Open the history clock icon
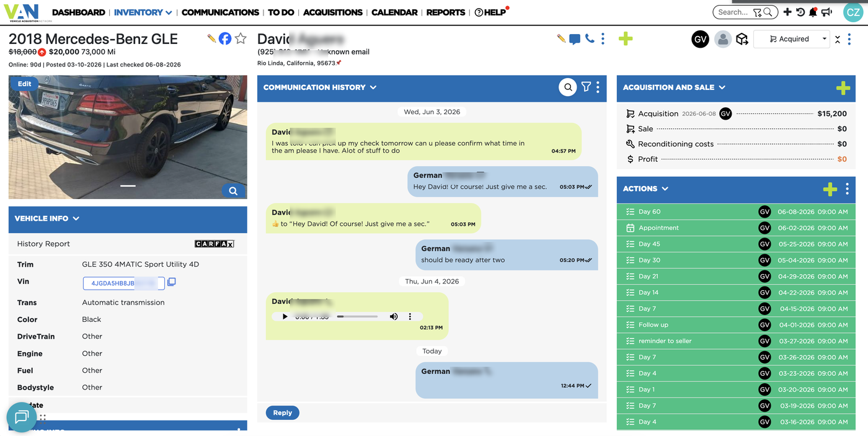 click(800, 12)
